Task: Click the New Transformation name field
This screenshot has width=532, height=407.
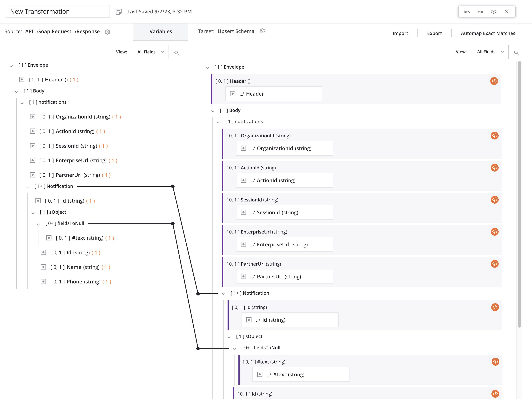Action: [x=58, y=11]
